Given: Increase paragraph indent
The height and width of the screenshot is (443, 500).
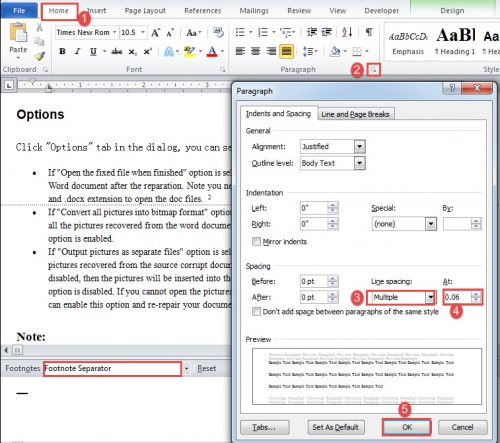Looking at the screenshot, I should click(327, 32).
